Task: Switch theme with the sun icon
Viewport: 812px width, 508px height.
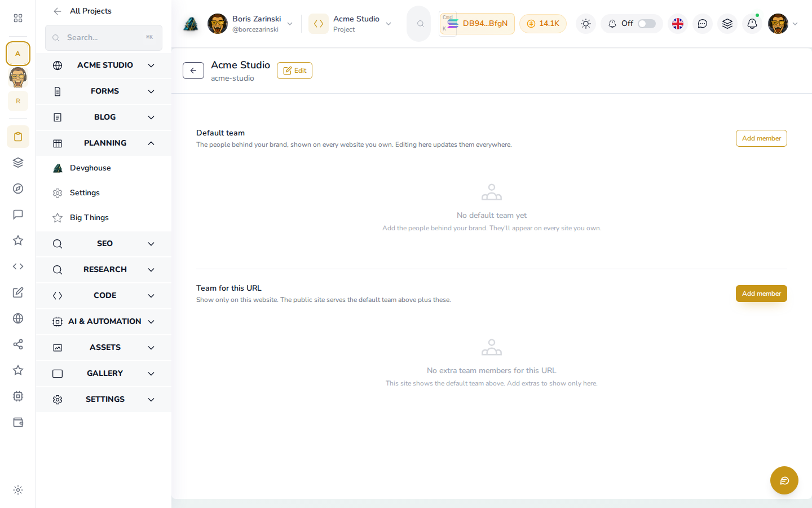Action: coord(586,24)
